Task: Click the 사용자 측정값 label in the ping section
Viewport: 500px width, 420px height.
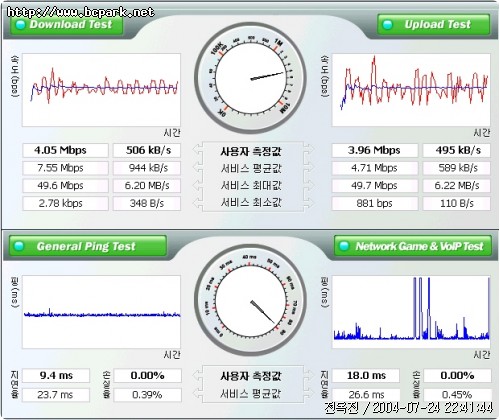Action: (x=251, y=376)
